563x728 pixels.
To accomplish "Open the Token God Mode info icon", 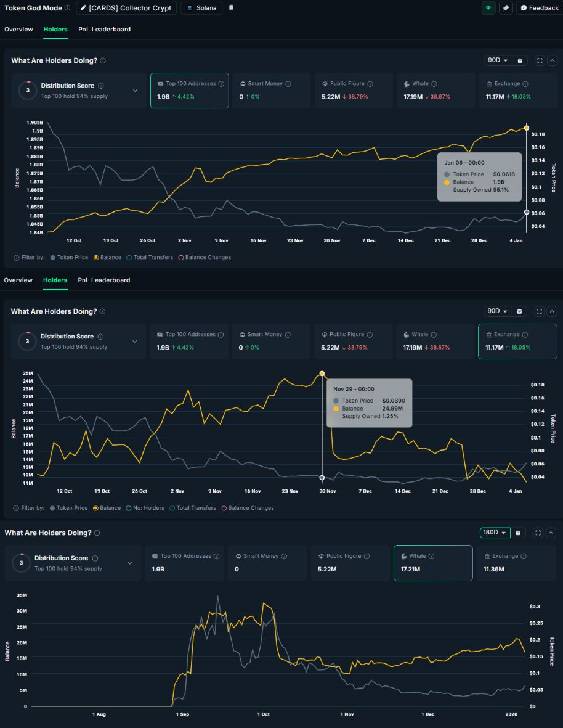I will (68, 8).
